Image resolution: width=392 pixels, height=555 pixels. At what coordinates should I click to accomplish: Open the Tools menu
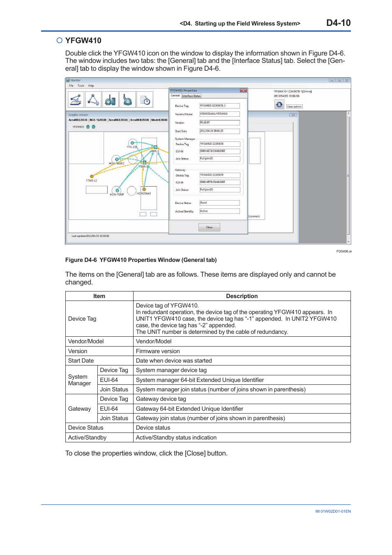[x=81, y=86]
